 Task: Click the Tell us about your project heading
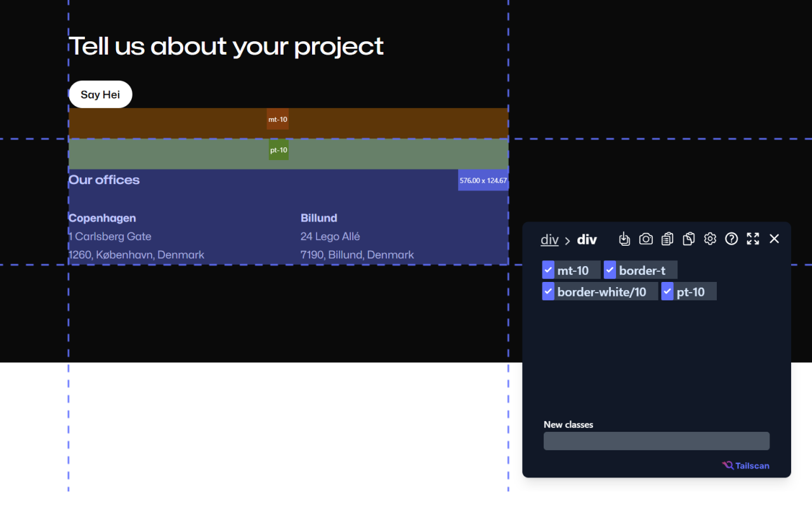click(226, 46)
